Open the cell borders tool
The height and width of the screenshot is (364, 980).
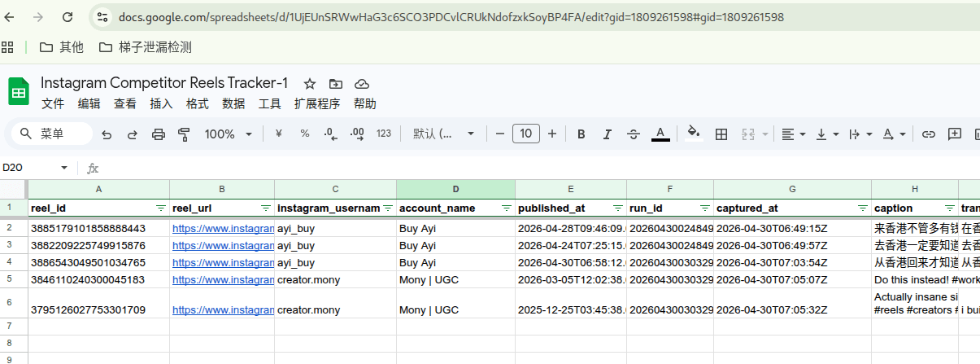(721, 134)
